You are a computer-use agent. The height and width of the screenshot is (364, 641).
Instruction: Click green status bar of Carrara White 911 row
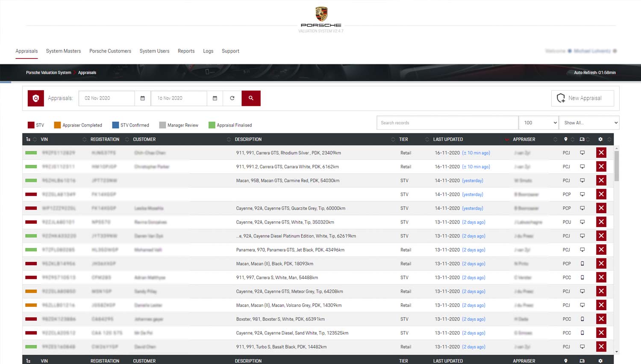(x=31, y=167)
